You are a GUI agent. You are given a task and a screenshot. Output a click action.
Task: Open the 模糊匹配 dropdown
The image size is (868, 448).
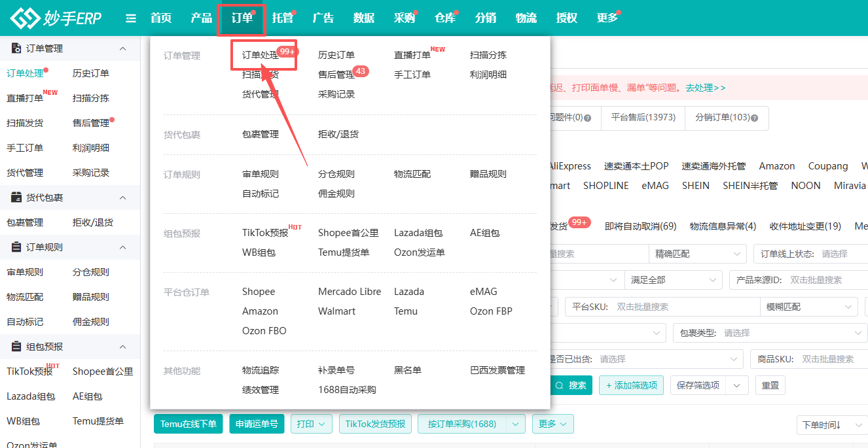(x=808, y=307)
